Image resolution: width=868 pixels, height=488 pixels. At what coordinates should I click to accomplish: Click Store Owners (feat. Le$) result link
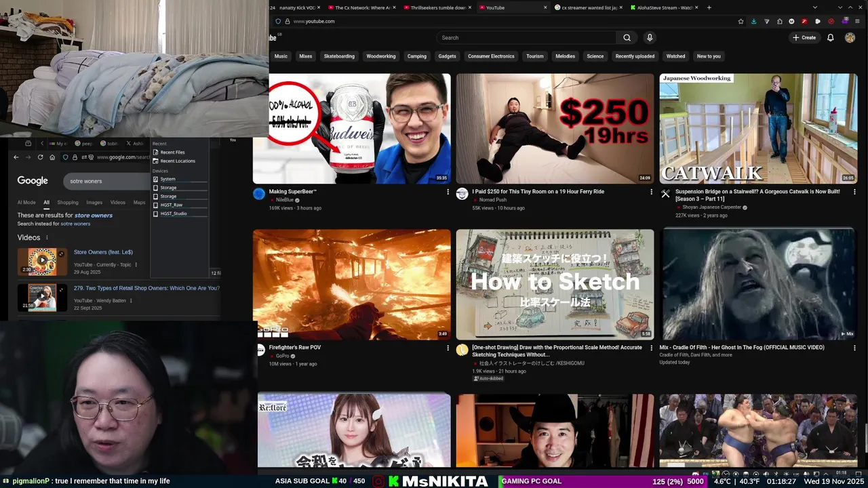click(x=103, y=252)
